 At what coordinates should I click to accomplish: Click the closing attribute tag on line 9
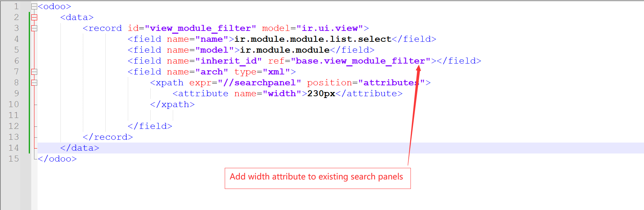tap(369, 93)
